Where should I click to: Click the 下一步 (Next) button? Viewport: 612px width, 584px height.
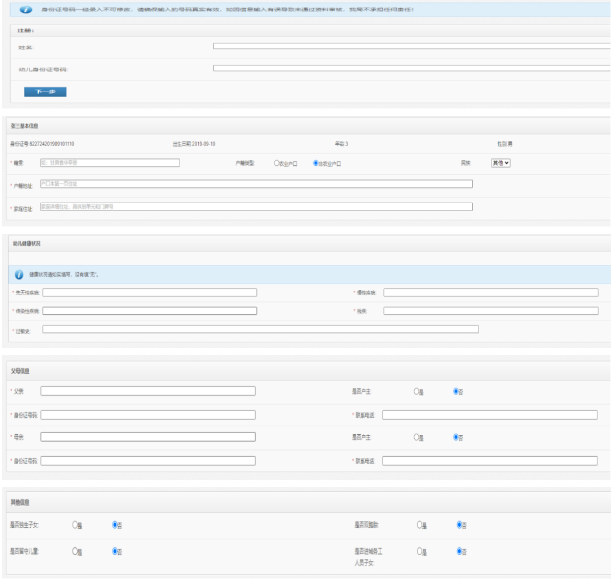click(45, 92)
